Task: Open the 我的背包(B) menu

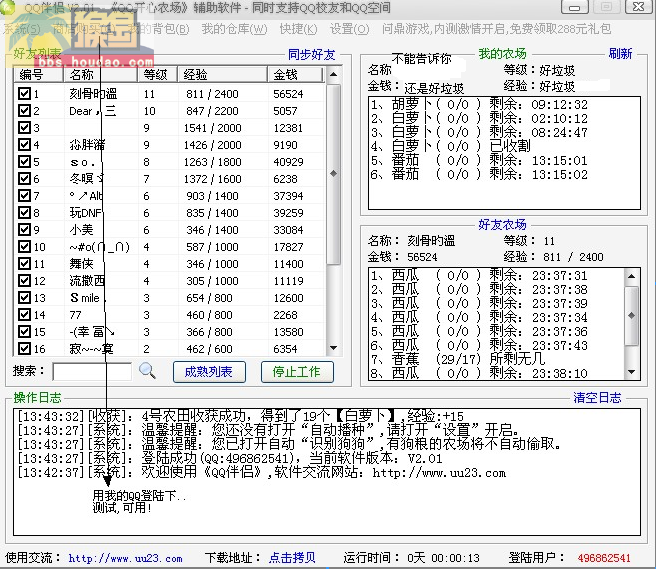Action: pos(159,29)
